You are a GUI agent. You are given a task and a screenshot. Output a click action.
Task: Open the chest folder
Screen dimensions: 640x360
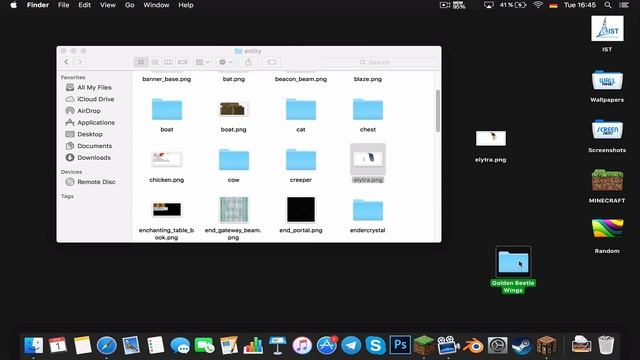pyautogui.click(x=368, y=109)
